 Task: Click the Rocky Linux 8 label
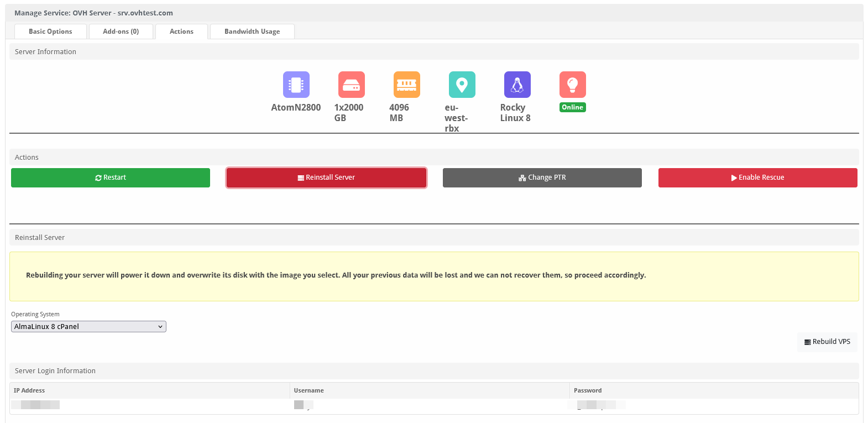pyautogui.click(x=515, y=113)
